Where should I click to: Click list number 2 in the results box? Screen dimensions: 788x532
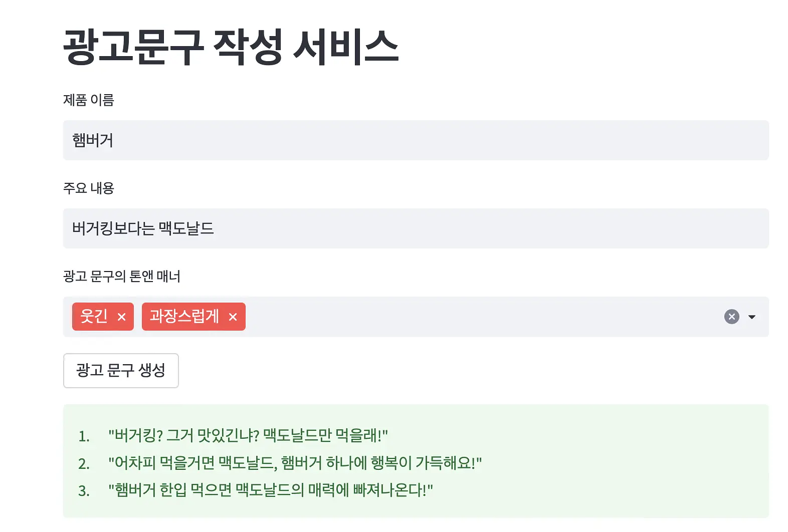(84, 463)
